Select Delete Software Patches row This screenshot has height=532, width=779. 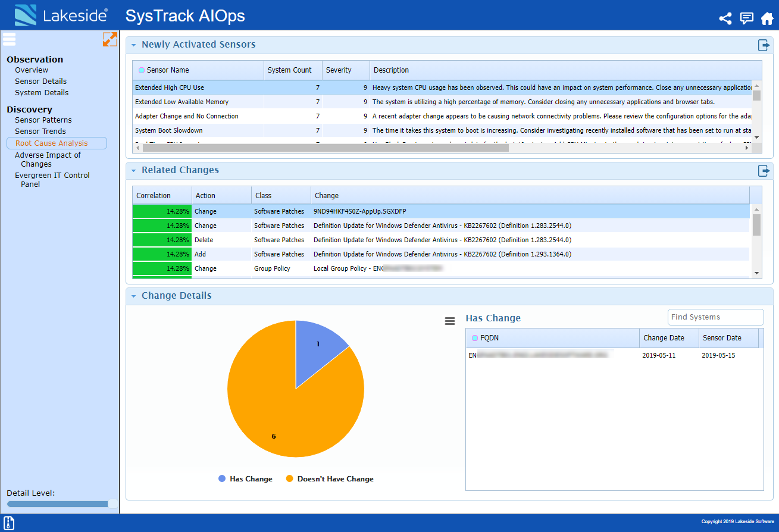point(441,240)
